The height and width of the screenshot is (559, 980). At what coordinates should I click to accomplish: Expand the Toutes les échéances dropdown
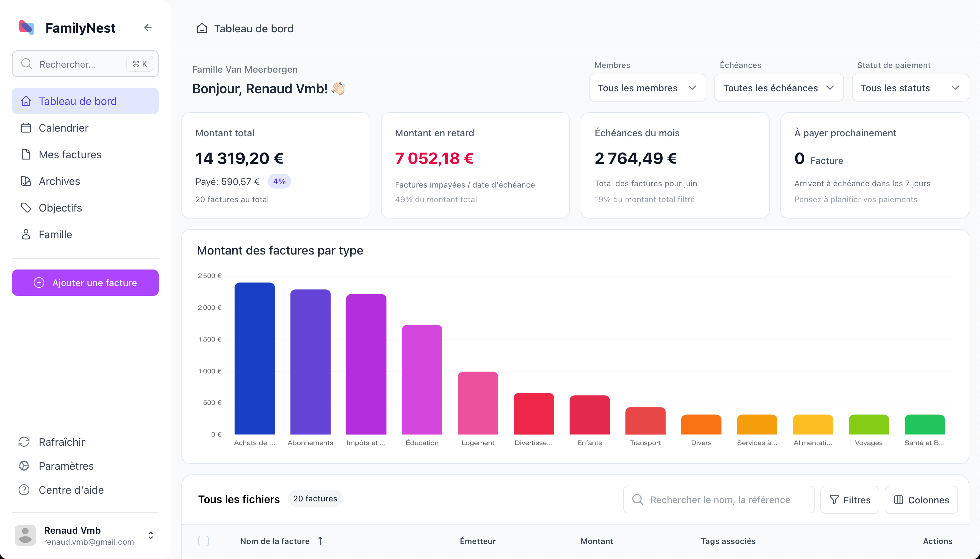tap(779, 88)
